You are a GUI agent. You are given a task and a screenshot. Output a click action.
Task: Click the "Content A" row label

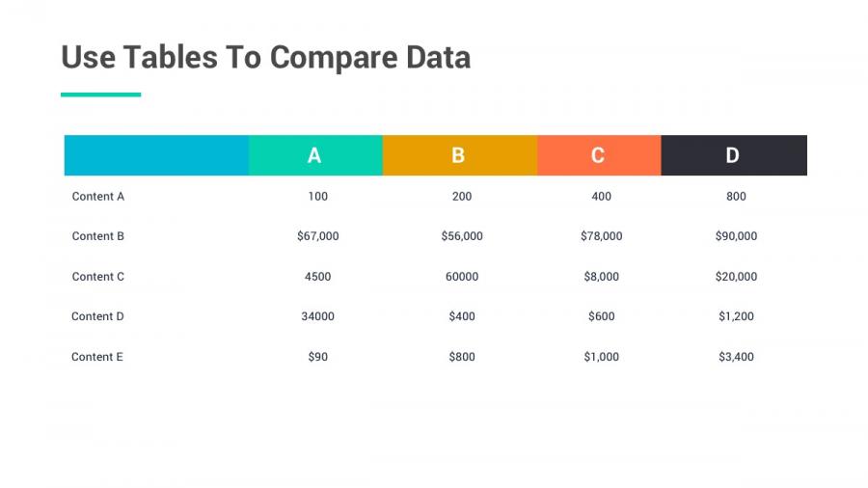point(98,197)
